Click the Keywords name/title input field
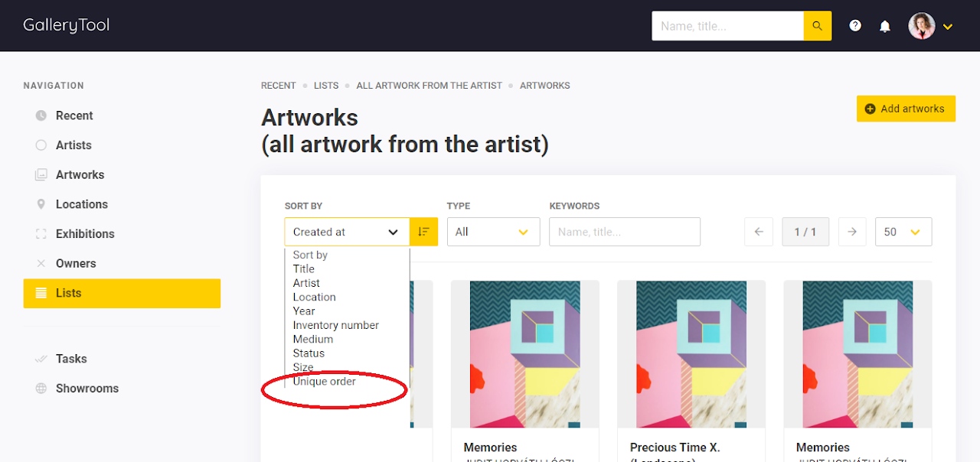The height and width of the screenshot is (462, 980). click(x=625, y=232)
